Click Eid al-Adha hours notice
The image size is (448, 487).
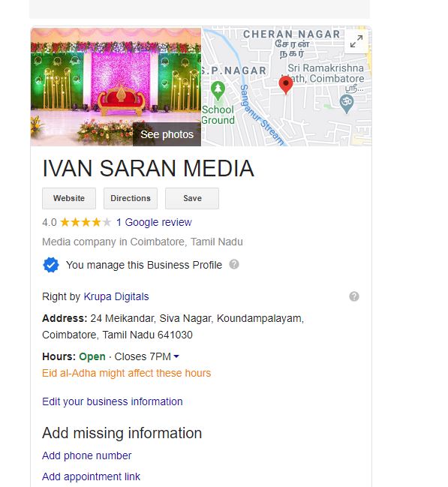[x=127, y=373]
